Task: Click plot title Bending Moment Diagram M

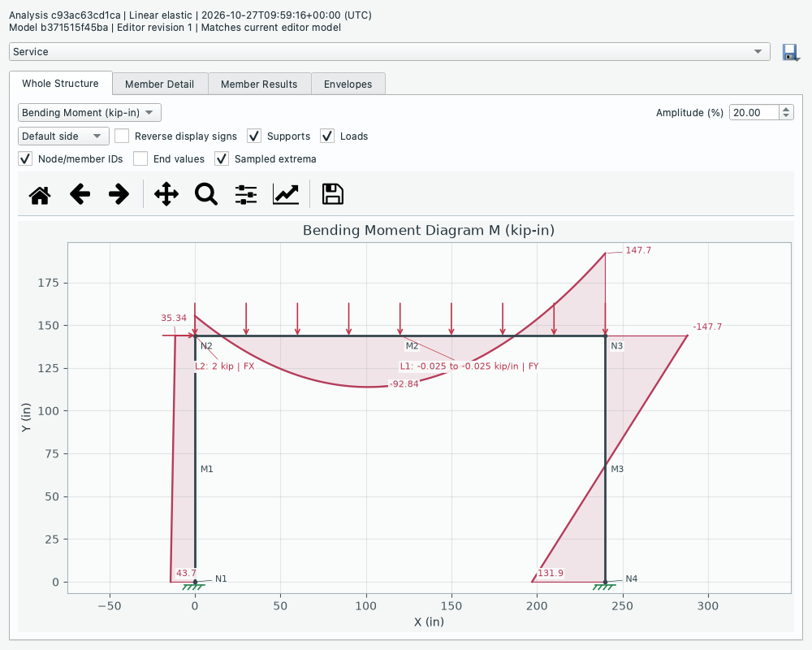Action: coord(429,230)
